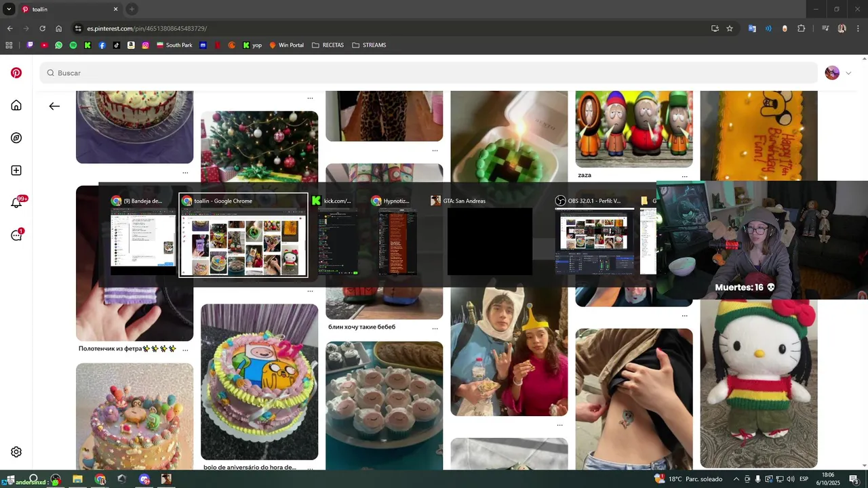Open Amazon bookmark
868x488 pixels.
tap(131, 45)
